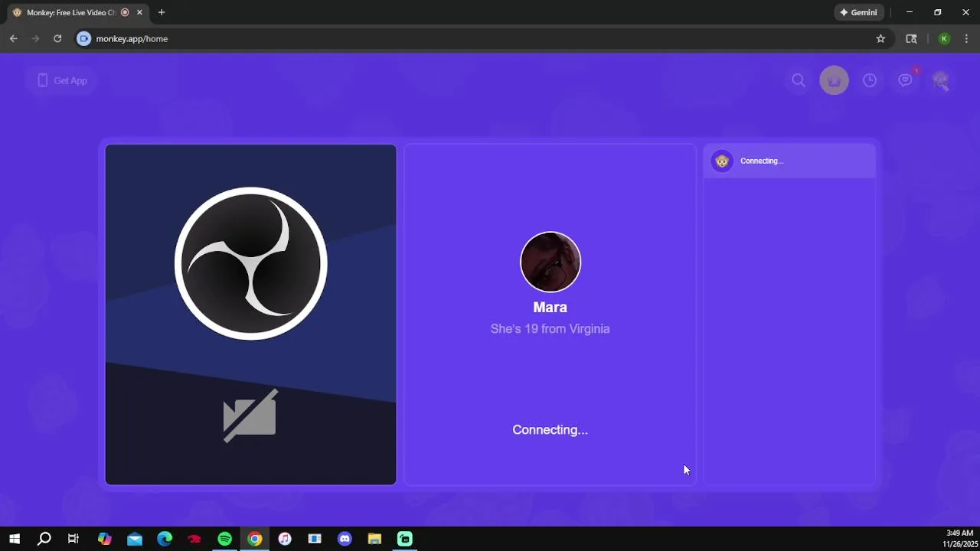Open the Windows Start menu
The image size is (980, 551).
15,539
